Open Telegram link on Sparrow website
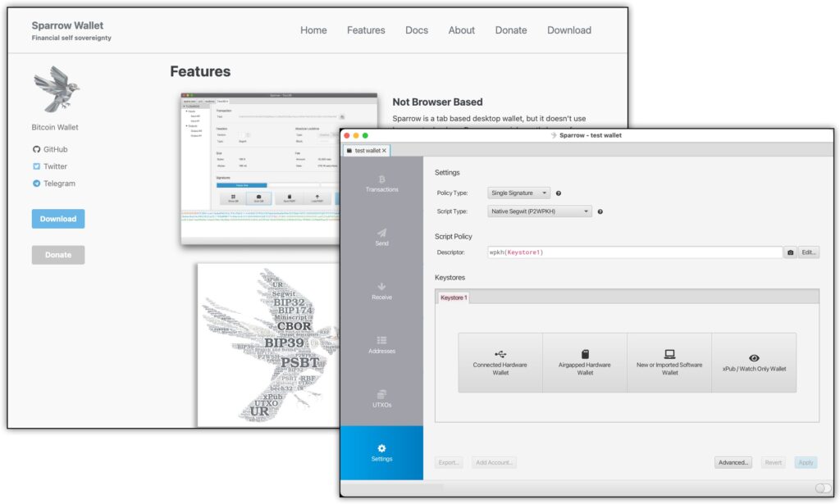 (54, 184)
